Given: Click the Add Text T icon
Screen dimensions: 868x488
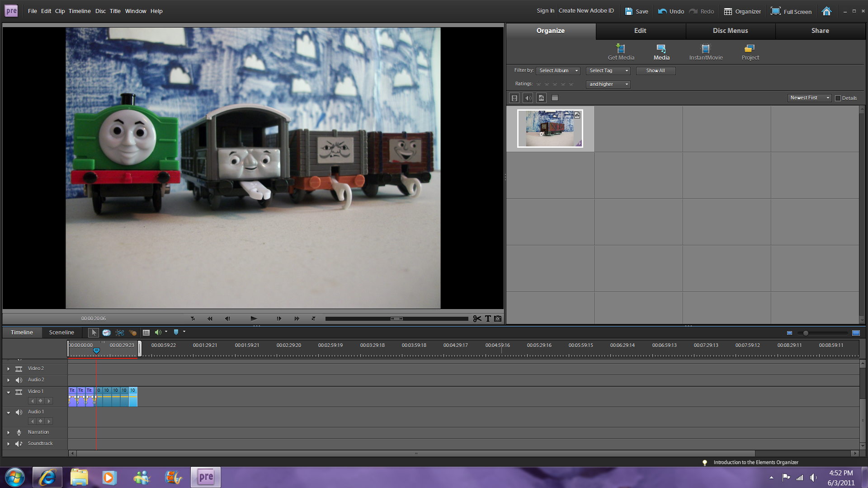Looking at the screenshot, I should (x=488, y=319).
